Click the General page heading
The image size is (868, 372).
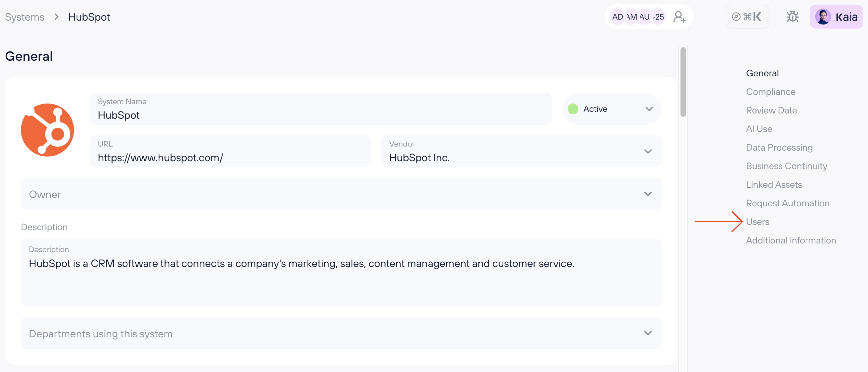(x=29, y=56)
